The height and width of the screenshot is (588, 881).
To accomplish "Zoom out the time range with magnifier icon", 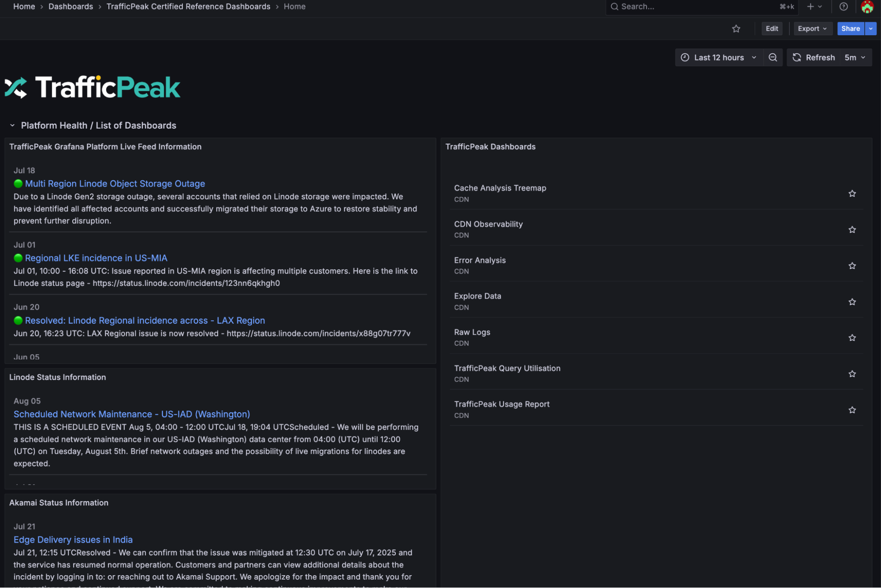I will tap(773, 57).
